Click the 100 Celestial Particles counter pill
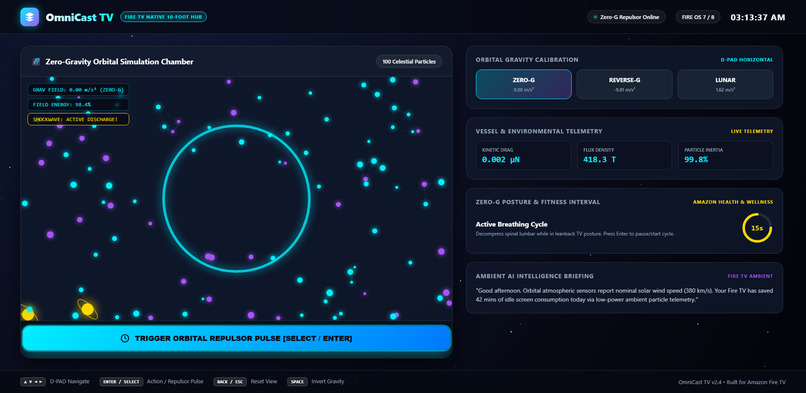Viewport: 806px width, 393px height. click(x=409, y=62)
